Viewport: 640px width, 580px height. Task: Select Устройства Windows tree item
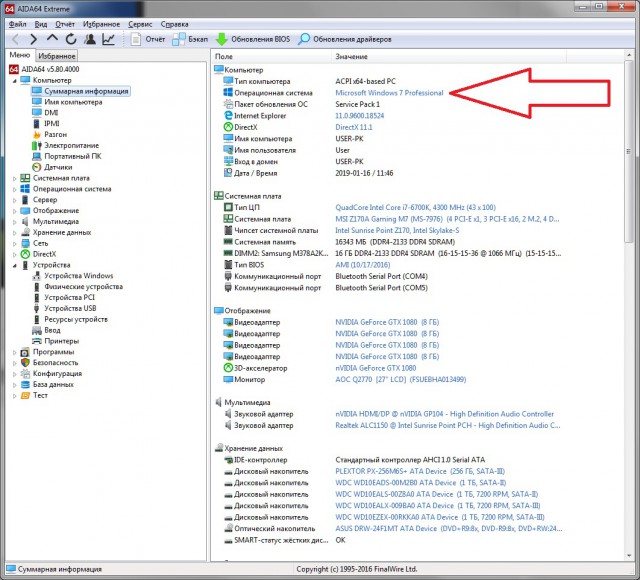click(78, 276)
